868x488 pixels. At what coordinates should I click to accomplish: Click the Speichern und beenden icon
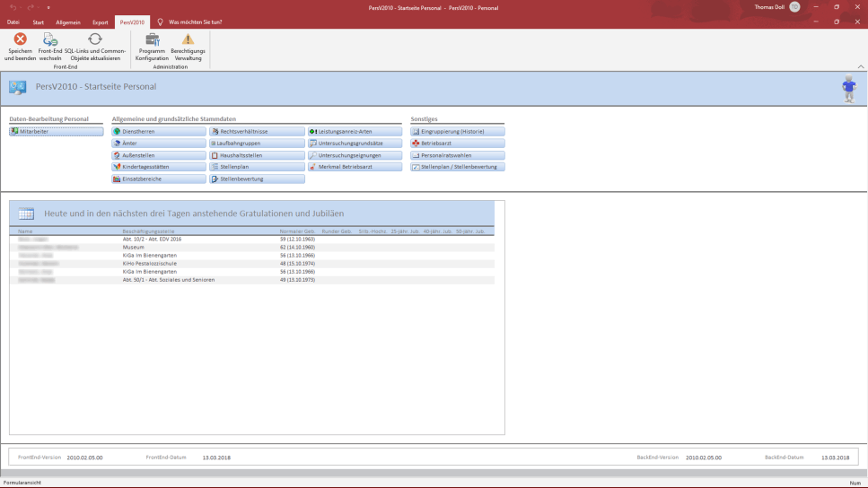[x=20, y=39]
